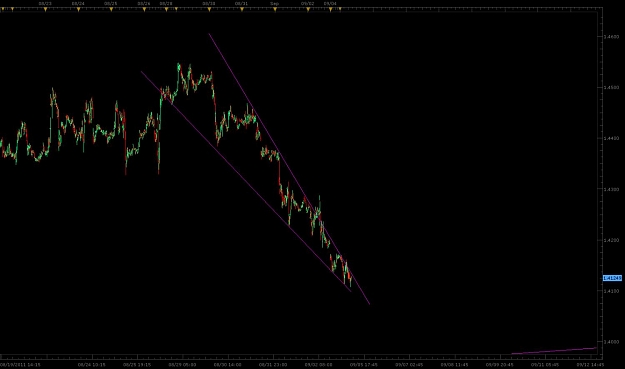Click the 08/26 day marker triangle
The image size is (625, 369).
tap(144, 9)
